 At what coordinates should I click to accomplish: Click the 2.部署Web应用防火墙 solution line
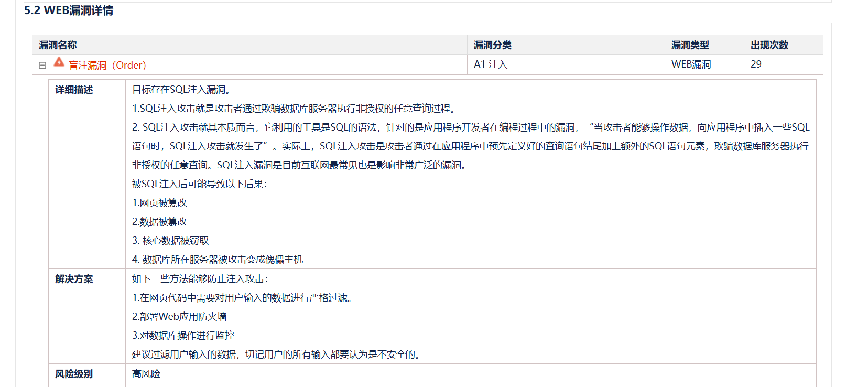tap(179, 317)
